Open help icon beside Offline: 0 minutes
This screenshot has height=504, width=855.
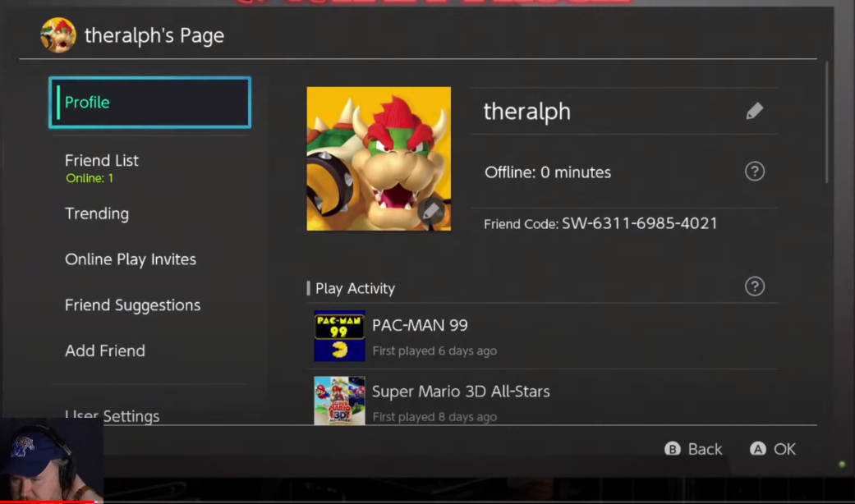pos(755,172)
